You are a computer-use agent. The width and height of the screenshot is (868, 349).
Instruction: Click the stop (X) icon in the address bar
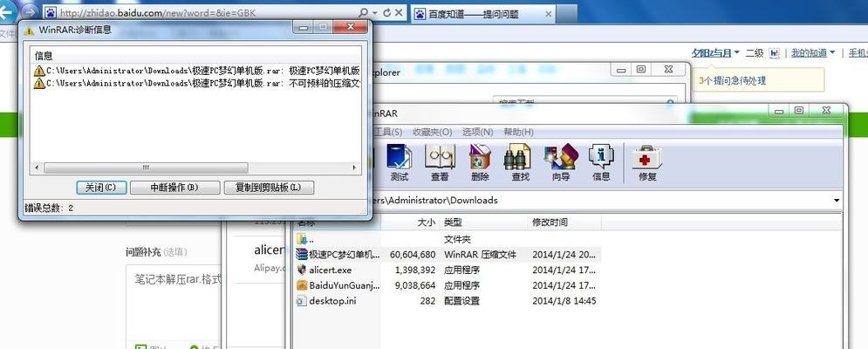tap(399, 12)
